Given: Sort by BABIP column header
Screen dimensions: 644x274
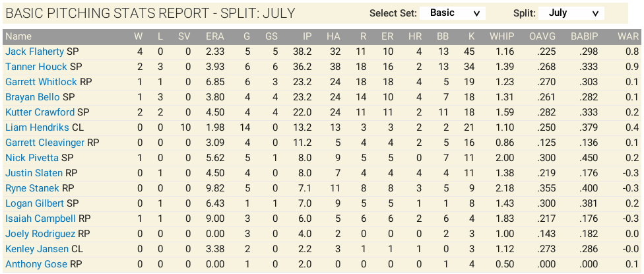Looking at the screenshot, I should point(585,36).
